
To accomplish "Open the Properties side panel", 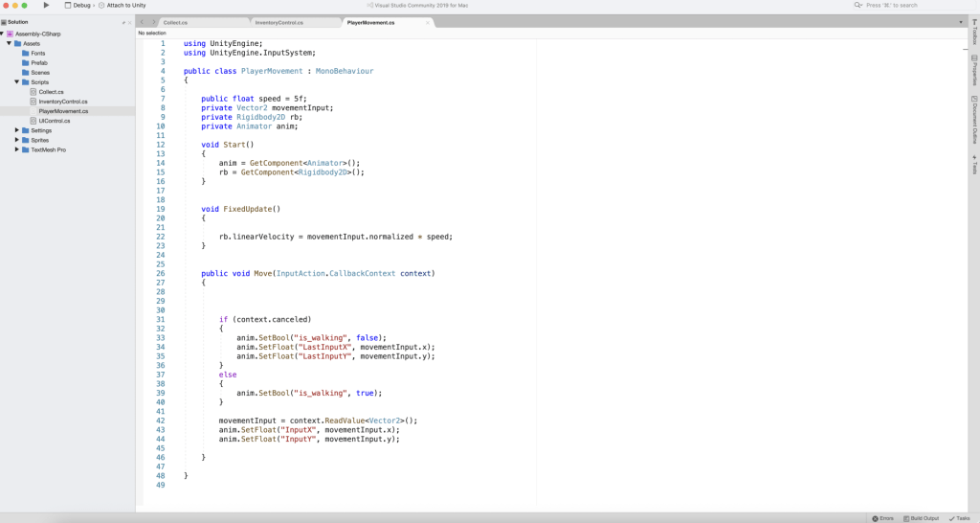I will 974,72.
